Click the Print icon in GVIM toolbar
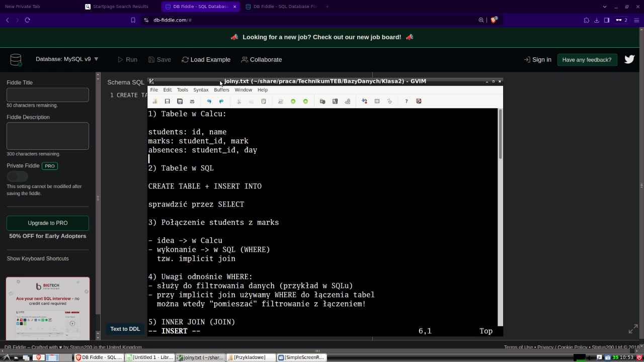644x362 pixels. click(192, 101)
